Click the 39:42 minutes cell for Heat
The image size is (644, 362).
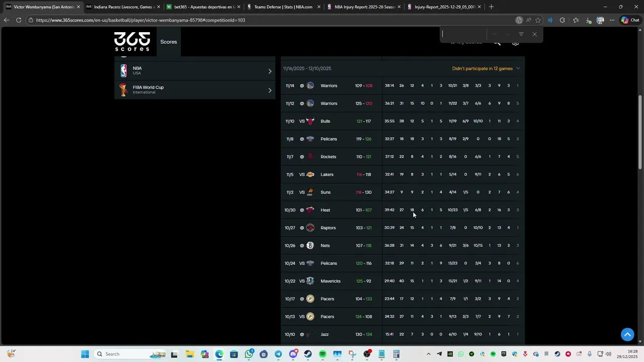[x=389, y=210]
